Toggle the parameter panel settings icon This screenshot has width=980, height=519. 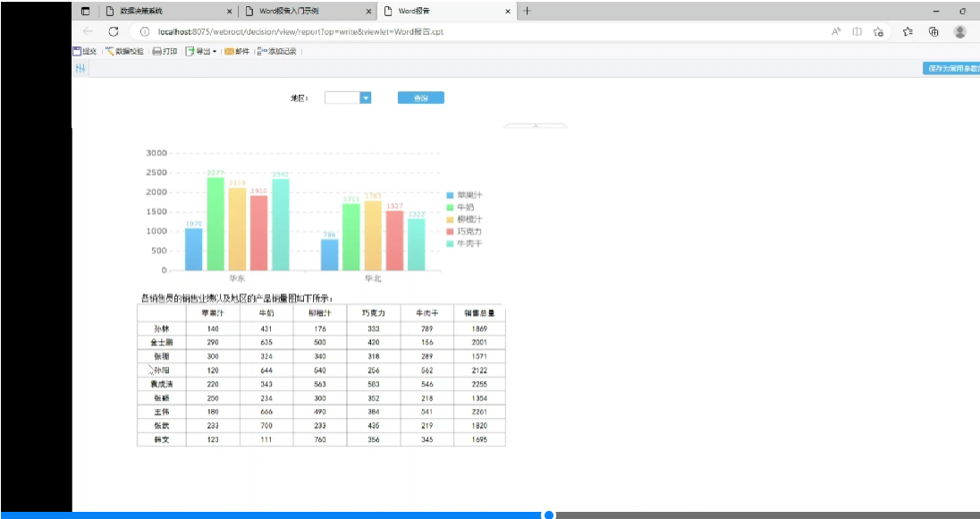[x=80, y=68]
